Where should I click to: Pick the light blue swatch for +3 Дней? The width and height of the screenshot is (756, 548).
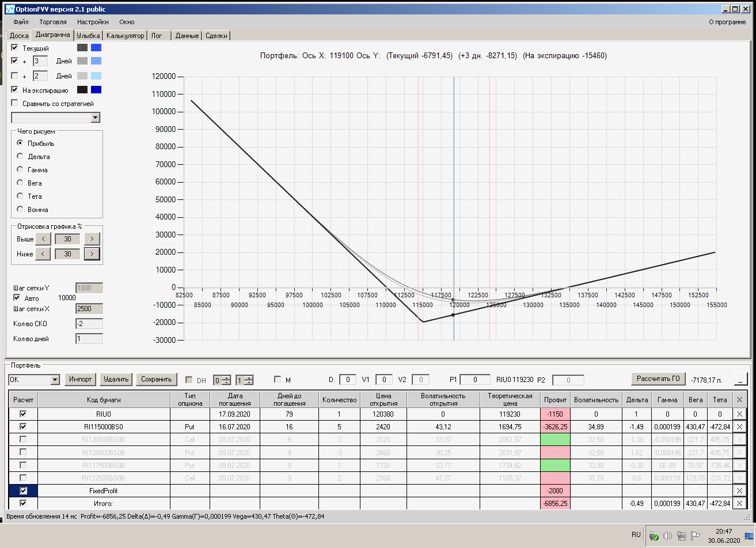point(96,61)
